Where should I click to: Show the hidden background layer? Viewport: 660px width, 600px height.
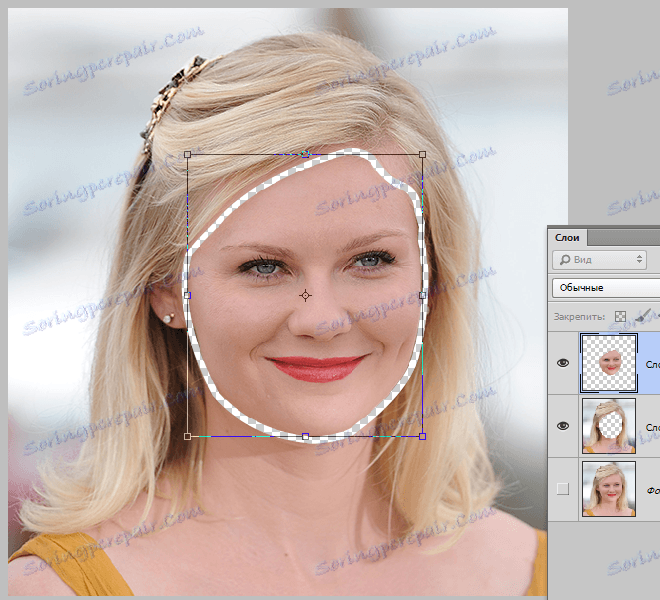point(563,489)
